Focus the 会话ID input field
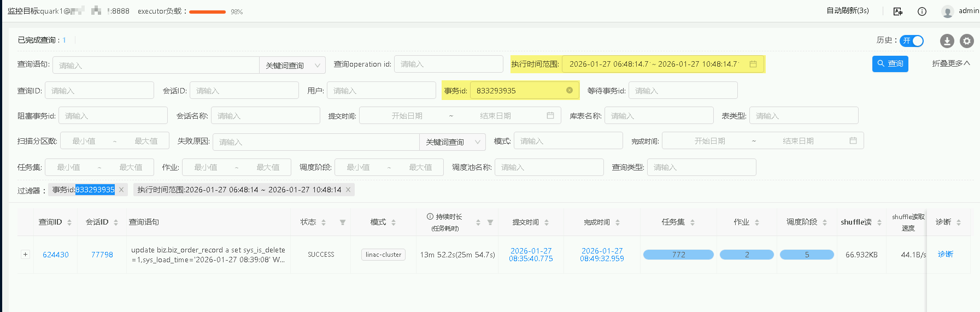 pyautogui.click(x=244, y=90)
